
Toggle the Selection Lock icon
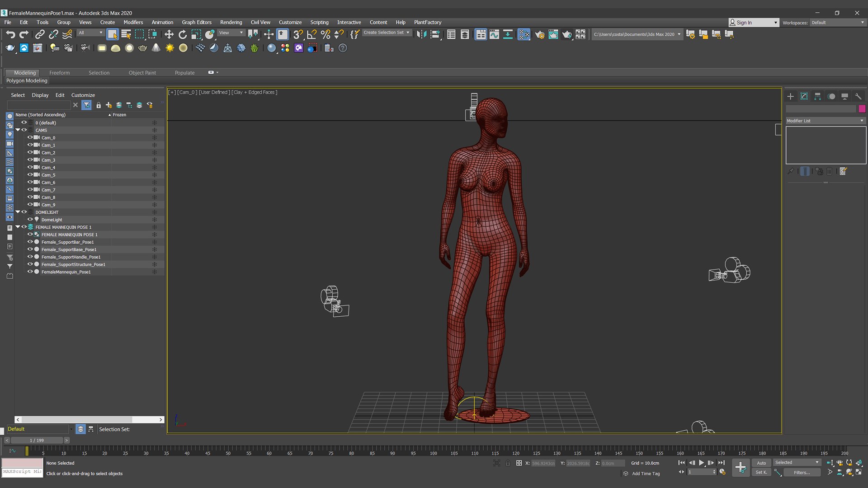coord(508,463)
